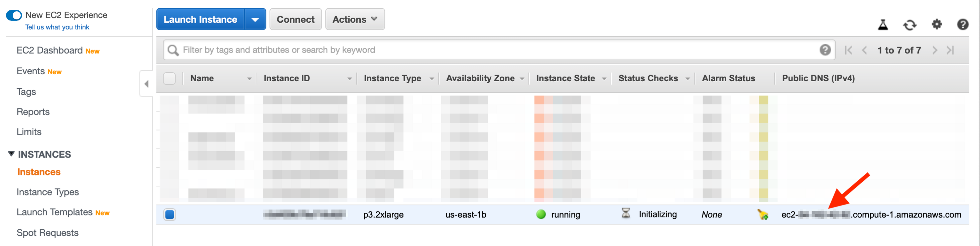The image size is (980, 246).
Task: Click the add alarm bell icon
Action: click(x=762, y=215)
